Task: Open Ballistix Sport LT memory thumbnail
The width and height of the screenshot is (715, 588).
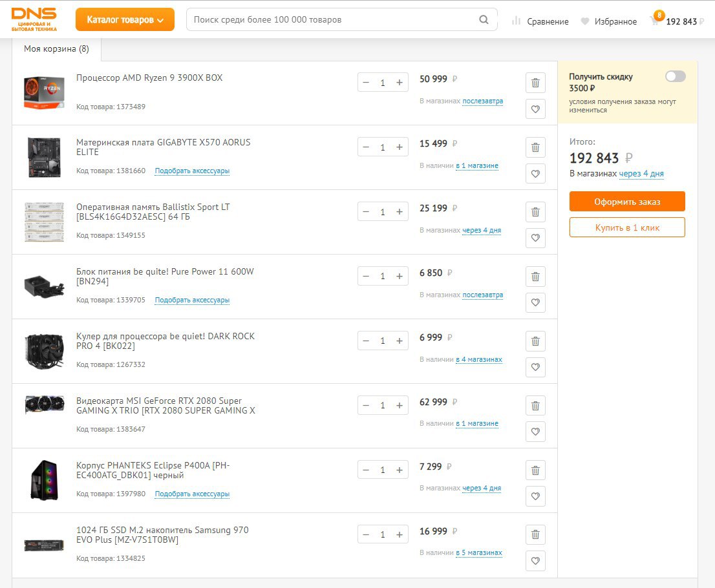Action: [x=44, y=222]
